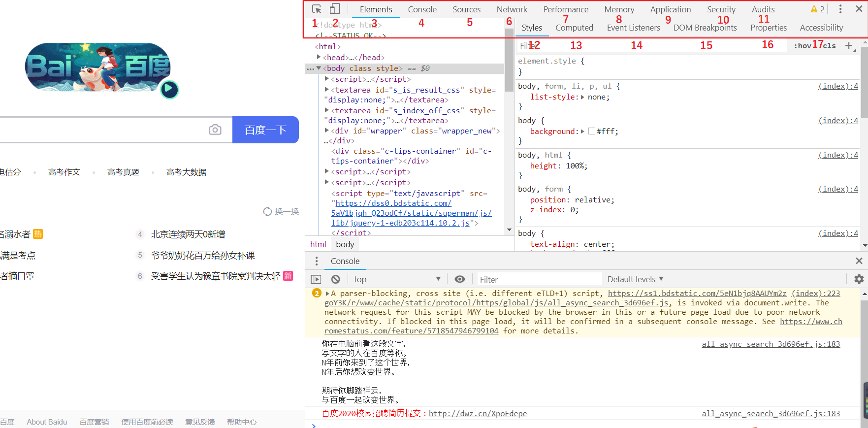Open 北京连续两天0新增 news link
Image resolution: width=868 pixels, height=428 pixels.
click(x=188, y=234)
